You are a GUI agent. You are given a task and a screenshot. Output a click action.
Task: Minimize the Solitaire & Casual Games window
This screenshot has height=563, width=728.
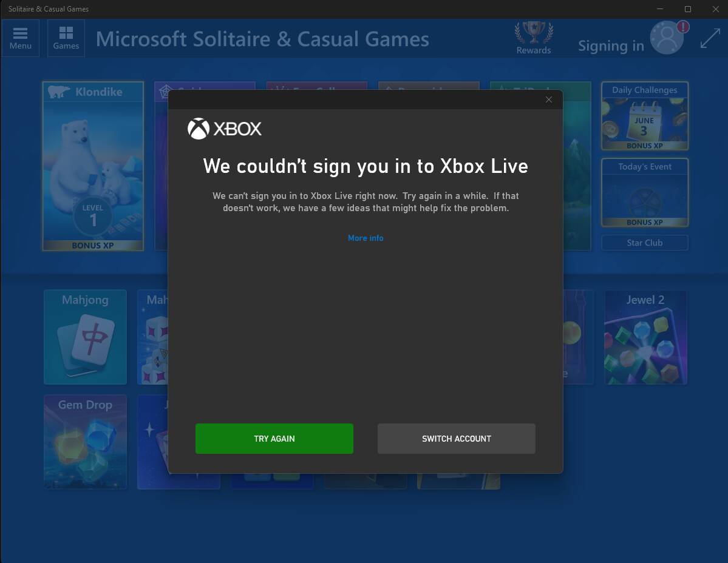[x=660, y=9]
